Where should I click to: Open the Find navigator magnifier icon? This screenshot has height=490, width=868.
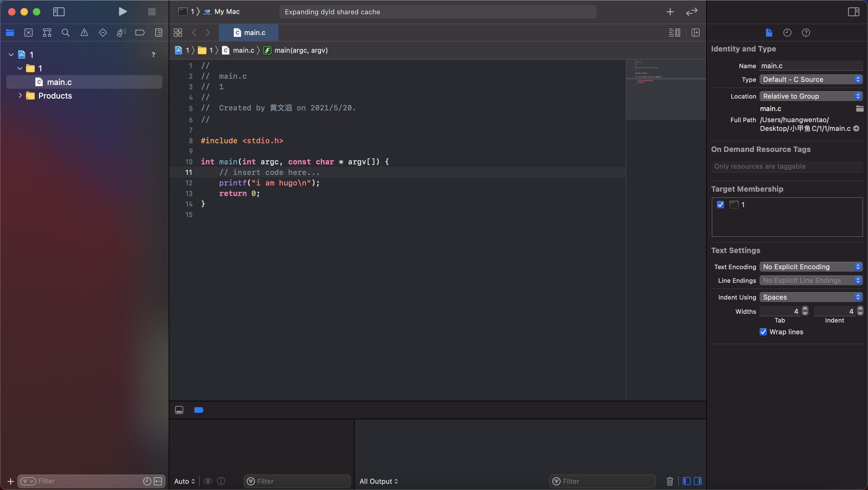coord(66,33)
